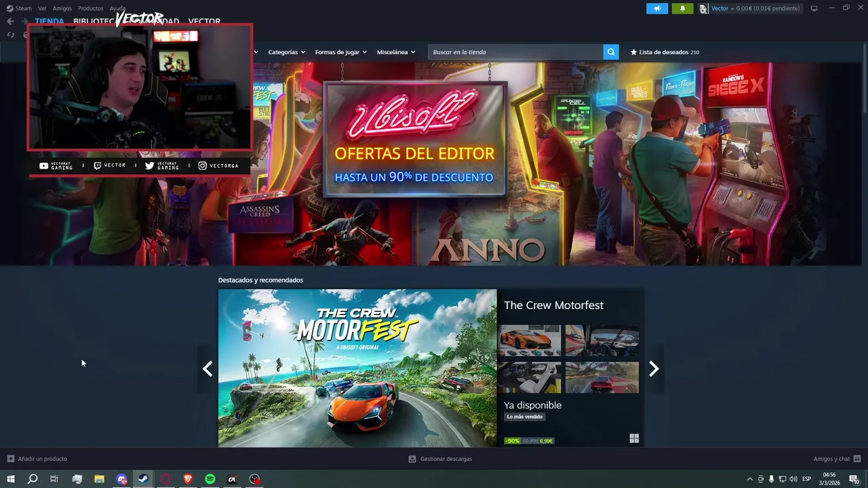Open Brave browser from the taskbar
Screen dimensions: 868x488
coord(188,479)
